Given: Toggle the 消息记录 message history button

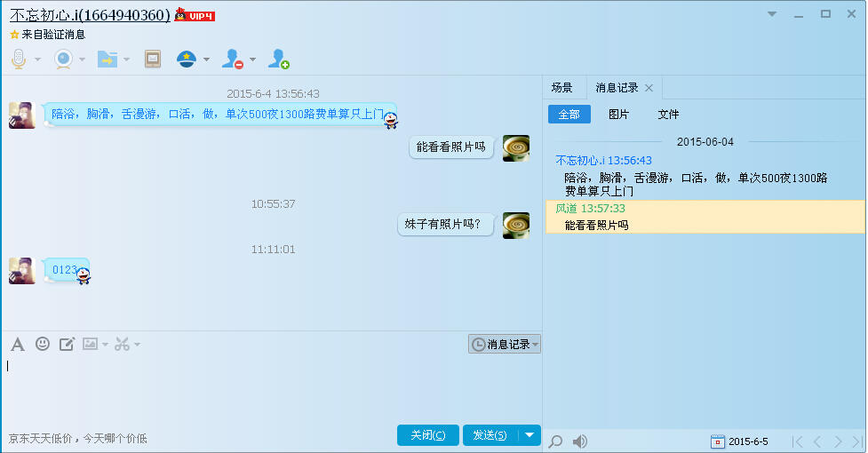Looking at the screenshot, I should 505,344.
